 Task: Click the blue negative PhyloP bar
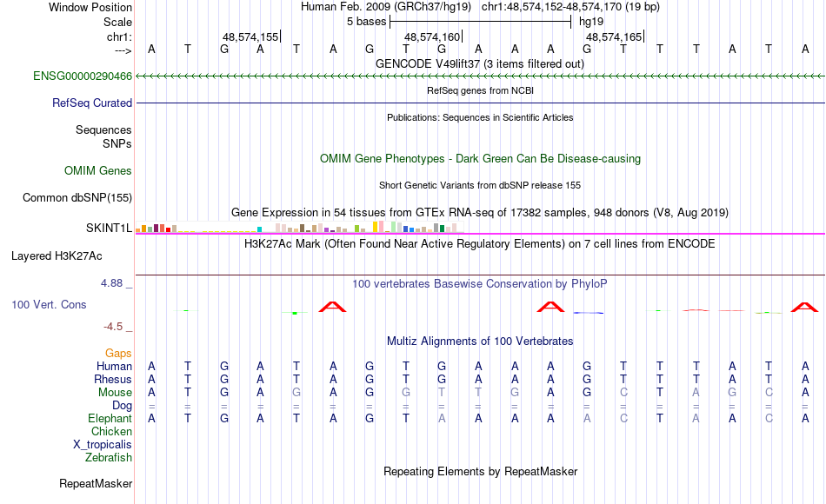pyautogui.click(x=589, y=313)
